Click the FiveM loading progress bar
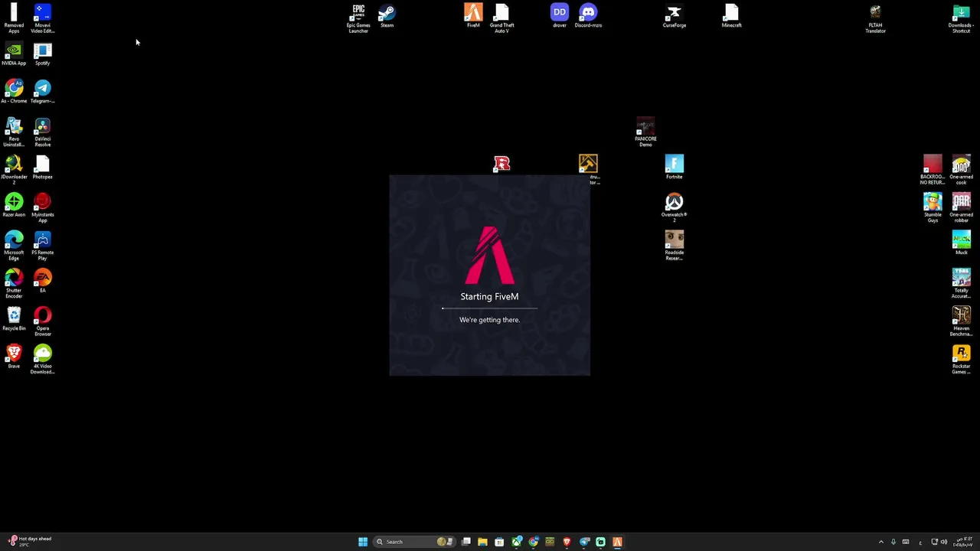The width and height of the screenshot is (980, 551). (x=489, y=308)
